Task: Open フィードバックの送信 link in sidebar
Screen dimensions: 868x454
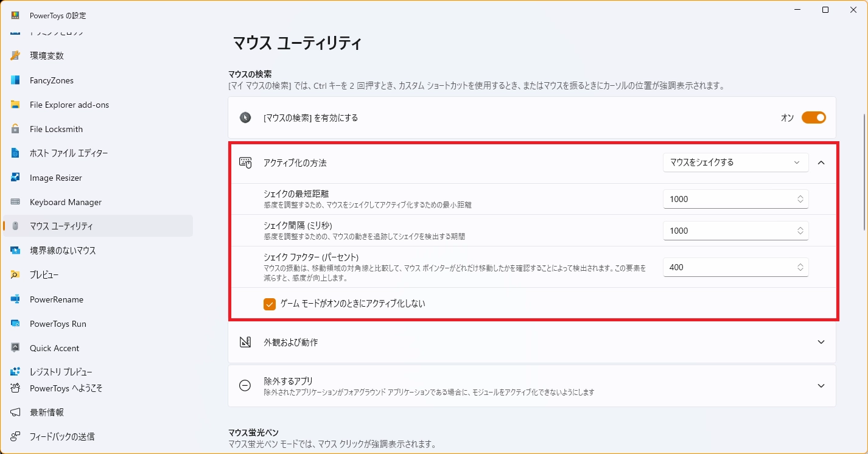Action: click(62, 436)
